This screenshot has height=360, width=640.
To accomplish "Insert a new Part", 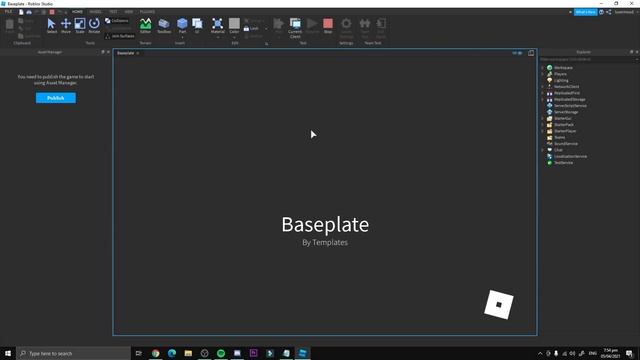I will point(182,24).
